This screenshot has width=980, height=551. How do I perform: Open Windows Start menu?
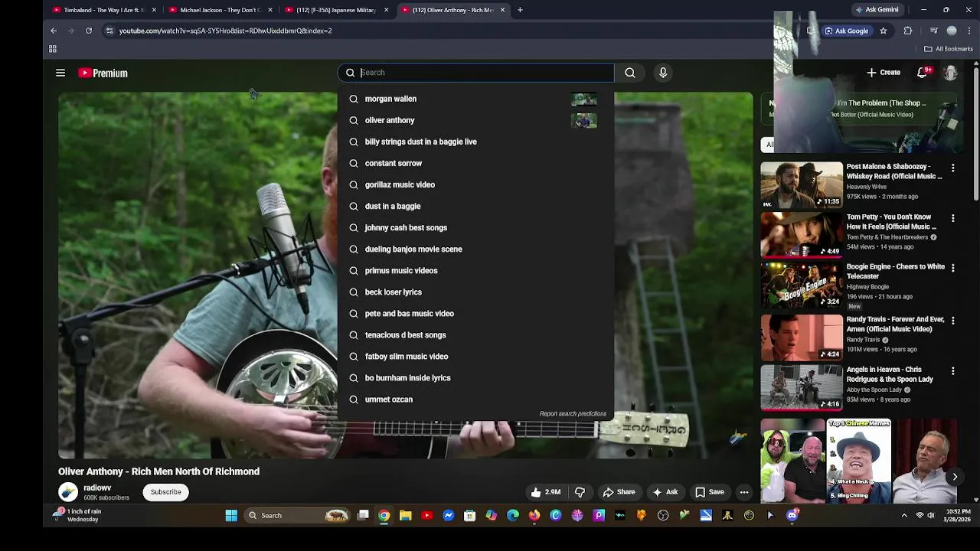(x=231, y=516)
